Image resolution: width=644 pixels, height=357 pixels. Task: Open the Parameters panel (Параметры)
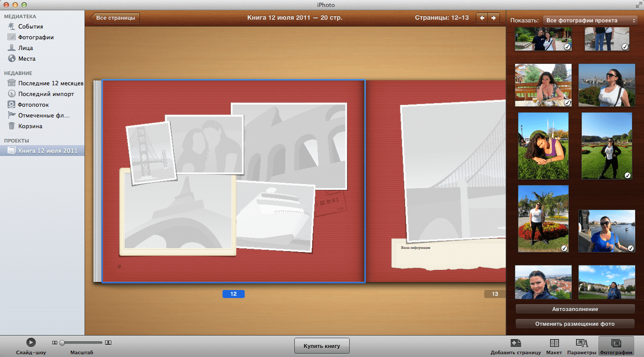coord(582,343)
